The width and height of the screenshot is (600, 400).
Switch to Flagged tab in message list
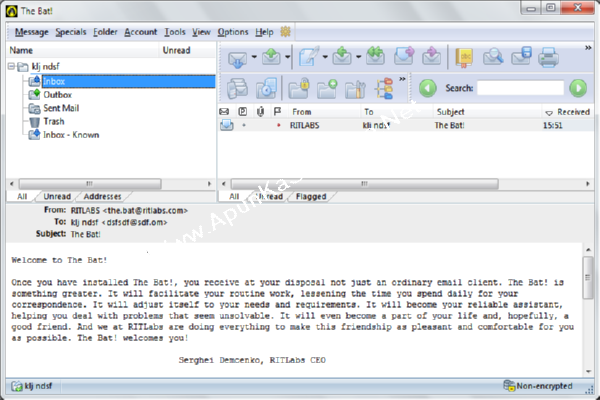tap(311, 196)
